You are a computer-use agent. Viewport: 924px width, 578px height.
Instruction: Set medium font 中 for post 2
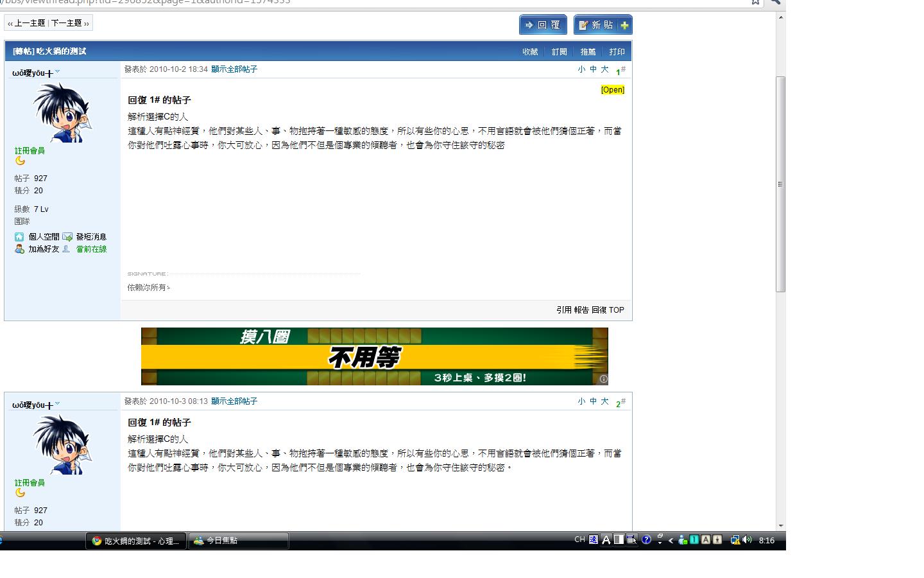pyautogui.click(x=593, y=401)
